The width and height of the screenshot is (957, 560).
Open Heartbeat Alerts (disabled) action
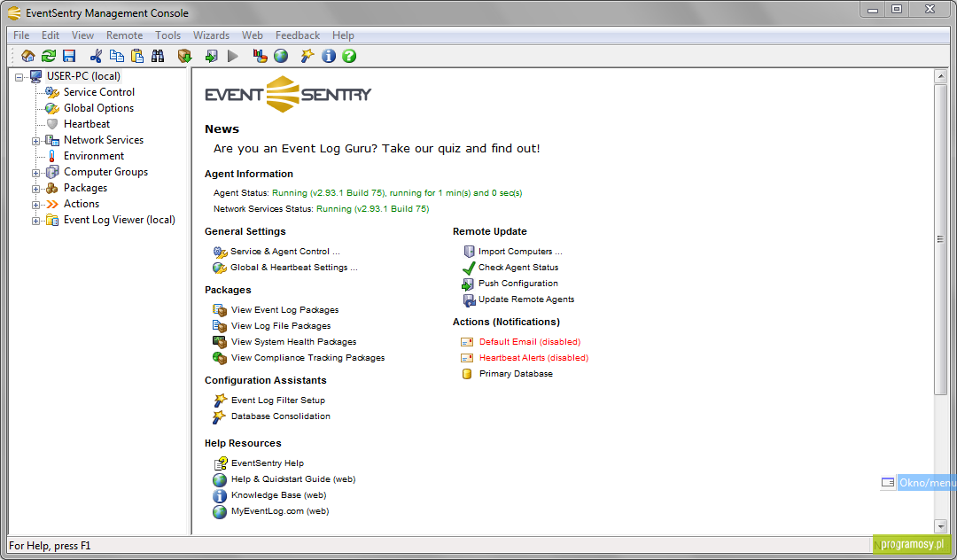pyautogui.click(x=533, y=357)
